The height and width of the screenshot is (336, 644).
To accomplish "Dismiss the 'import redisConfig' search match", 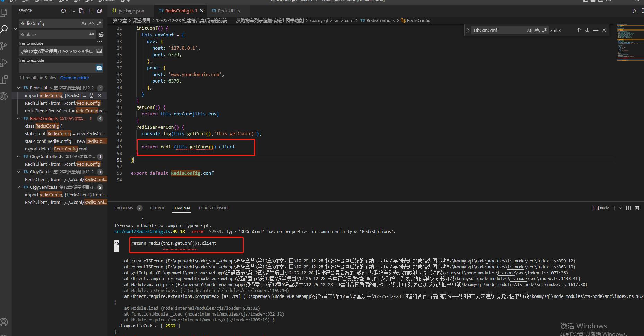I will pyautogui.click(x=99, y=95).
